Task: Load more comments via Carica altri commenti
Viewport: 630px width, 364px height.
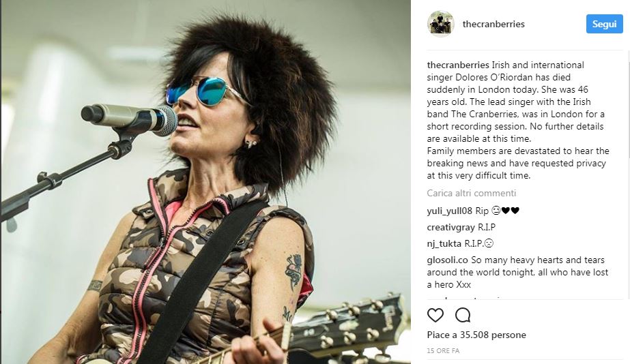Action: coord(471,193)
